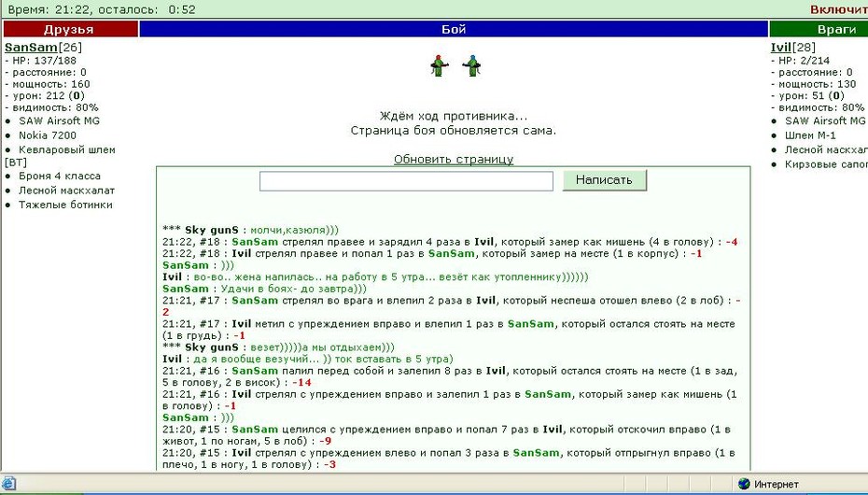The height and width of the screenshot is (495, 868).
Task: Click 'расстояние: 0' under Ivil
Action: (x=816, y=73)
